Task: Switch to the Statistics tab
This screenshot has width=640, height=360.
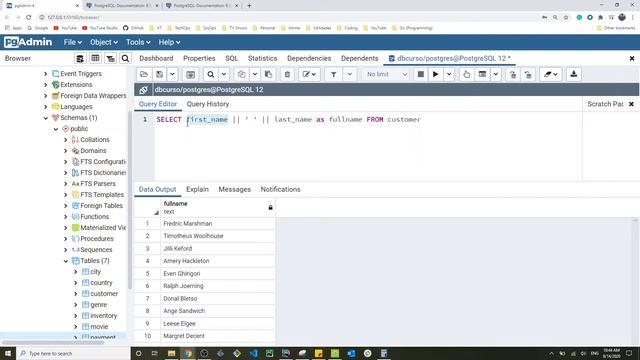Action: pos(262,58)
